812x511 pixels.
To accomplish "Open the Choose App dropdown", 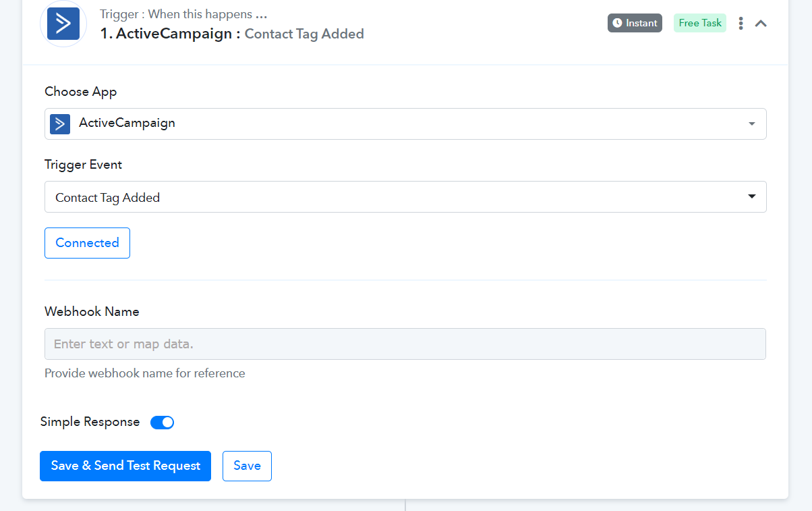I will tap(405, 124).
